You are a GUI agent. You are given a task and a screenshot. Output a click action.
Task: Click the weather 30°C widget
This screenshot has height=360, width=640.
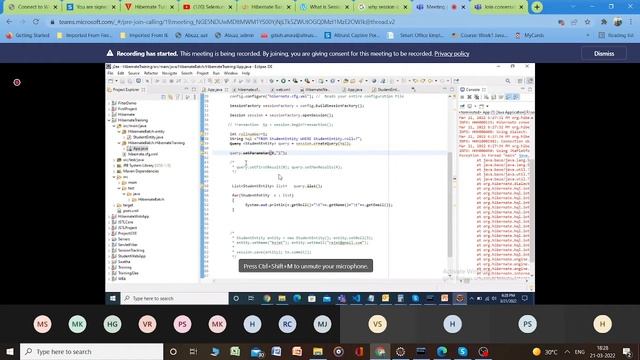(545, 351)
